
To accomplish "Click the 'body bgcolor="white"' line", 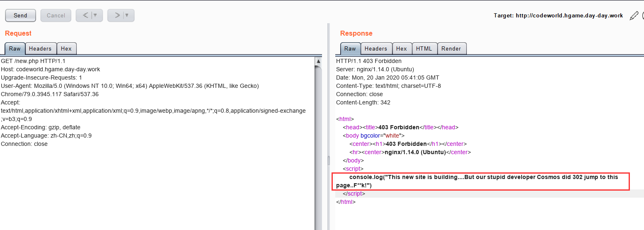I will 373,136.
